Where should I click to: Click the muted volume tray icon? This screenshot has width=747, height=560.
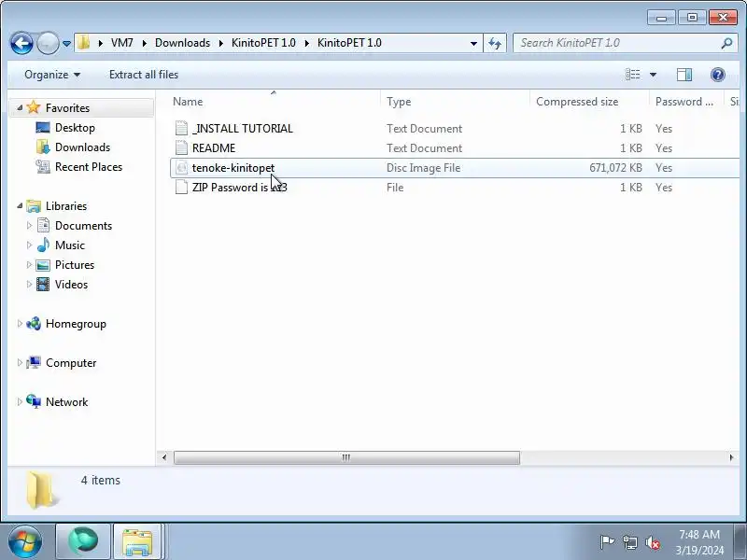click(652, 542)
